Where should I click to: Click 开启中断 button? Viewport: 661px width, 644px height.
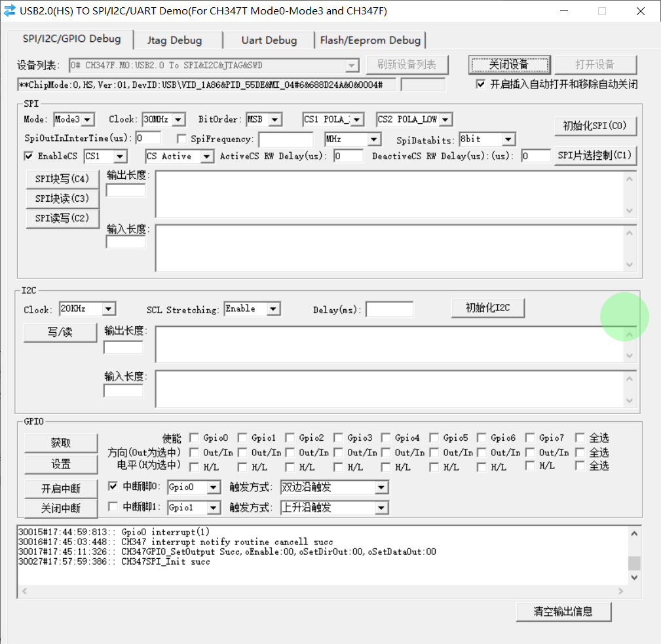pos(61,489)
